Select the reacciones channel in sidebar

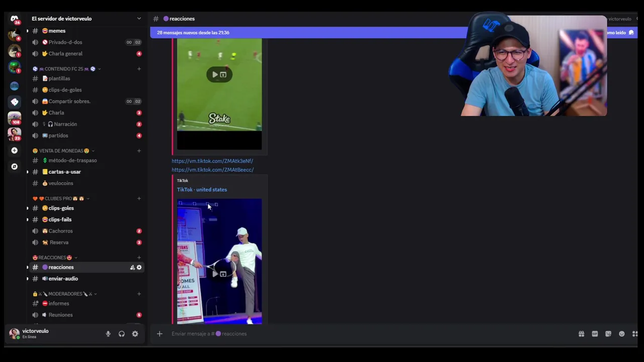coord(87,267)
